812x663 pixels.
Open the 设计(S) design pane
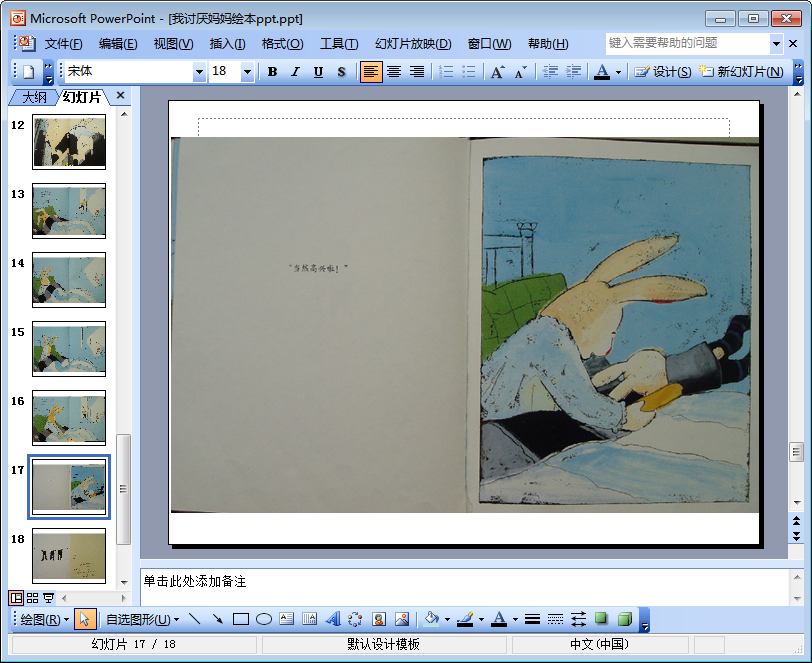(663, 71)
